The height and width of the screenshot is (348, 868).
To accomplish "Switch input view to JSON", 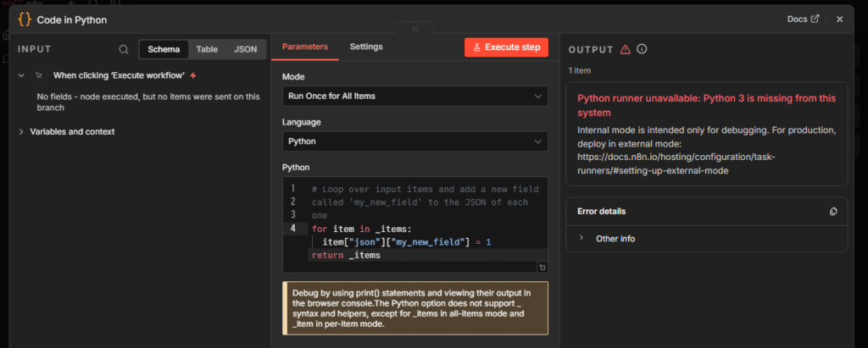I will click(245, 49).
